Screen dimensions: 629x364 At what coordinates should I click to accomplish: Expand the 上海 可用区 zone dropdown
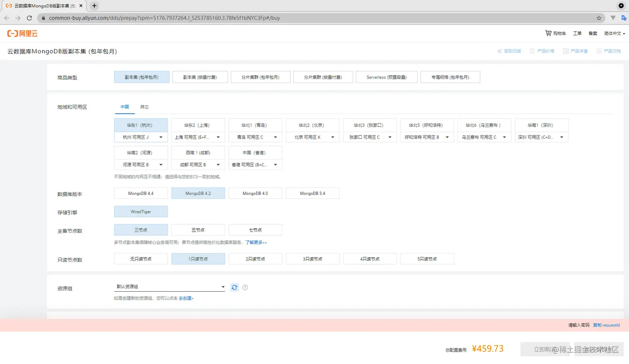pyautogui.click(x=198, y=137)
